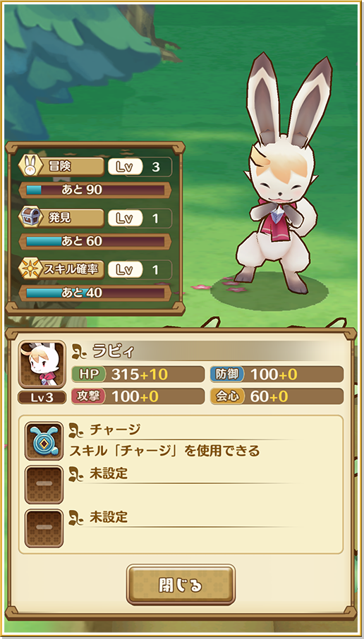Click the 冒険 Lv 3 level indicator
This screenshot has width=364, height=639.
140,166
